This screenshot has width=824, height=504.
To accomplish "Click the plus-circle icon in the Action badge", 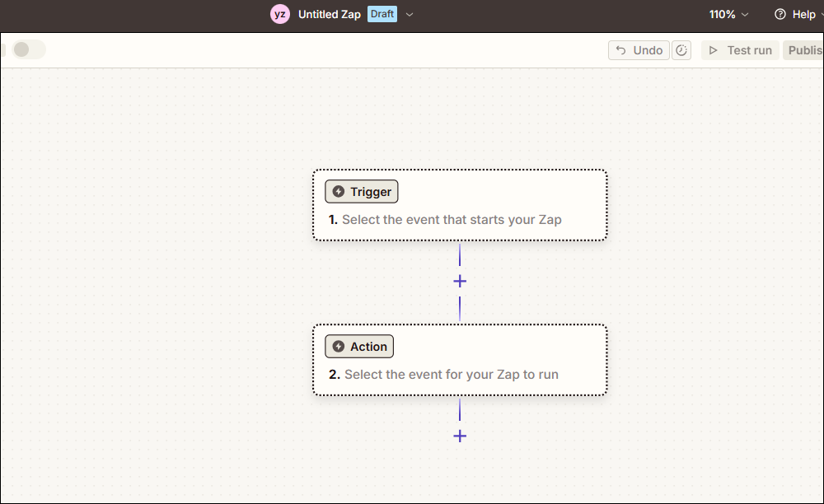I will point(337,346).
